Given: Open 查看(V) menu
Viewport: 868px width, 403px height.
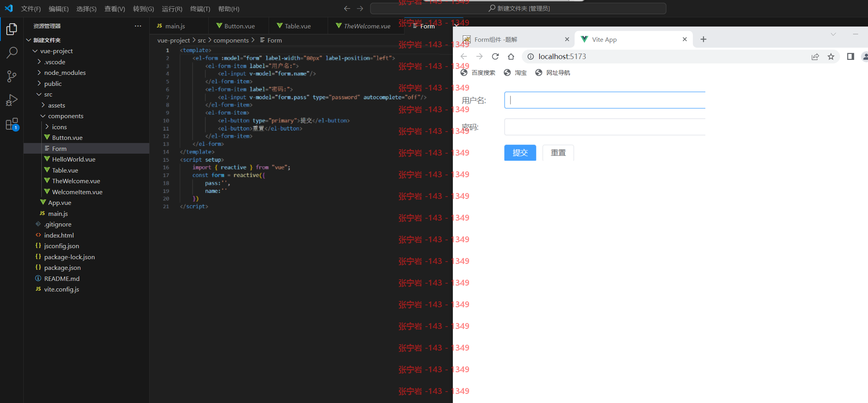Looking at the screenshot, I should [x=115, y=9].
